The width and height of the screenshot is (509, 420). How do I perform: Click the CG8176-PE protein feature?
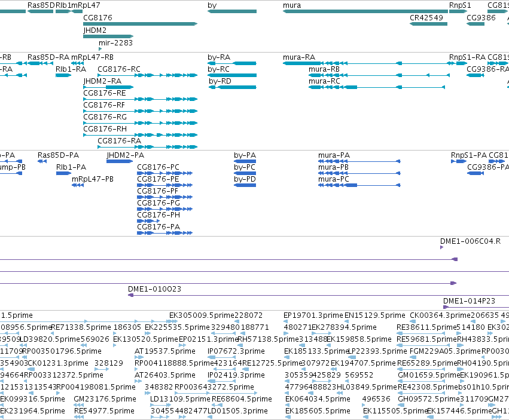[165, 185]
